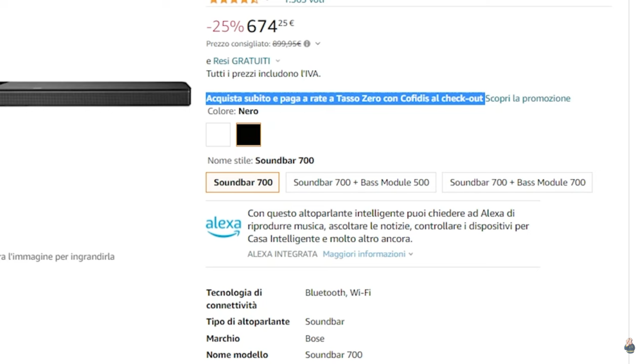Select the white color variant swatch
This screenshot has width=638, height=364.
218,134
